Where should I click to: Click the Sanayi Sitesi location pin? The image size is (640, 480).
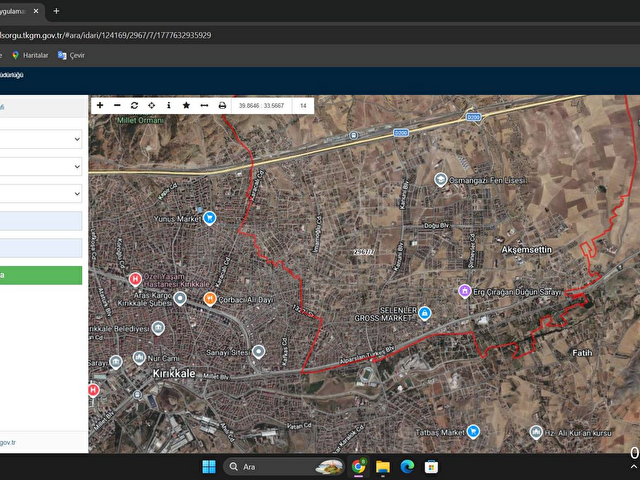pos(258,351)
